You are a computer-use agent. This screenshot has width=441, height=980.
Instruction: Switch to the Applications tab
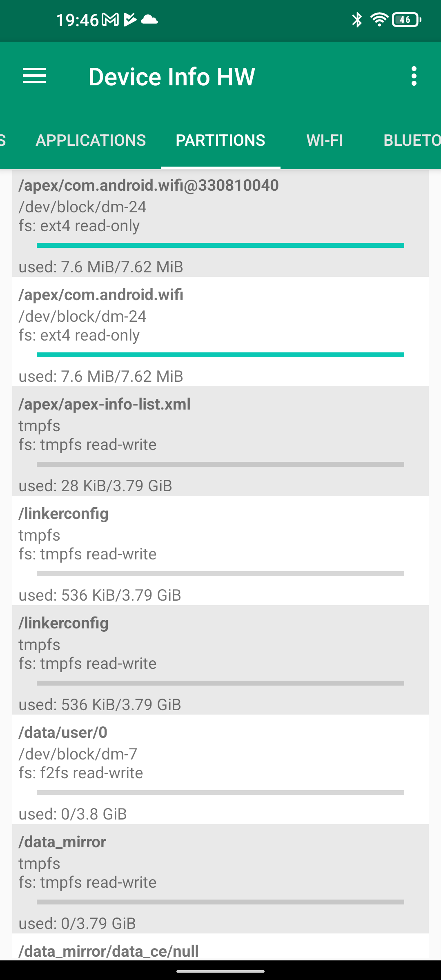(x=91, y=140)
